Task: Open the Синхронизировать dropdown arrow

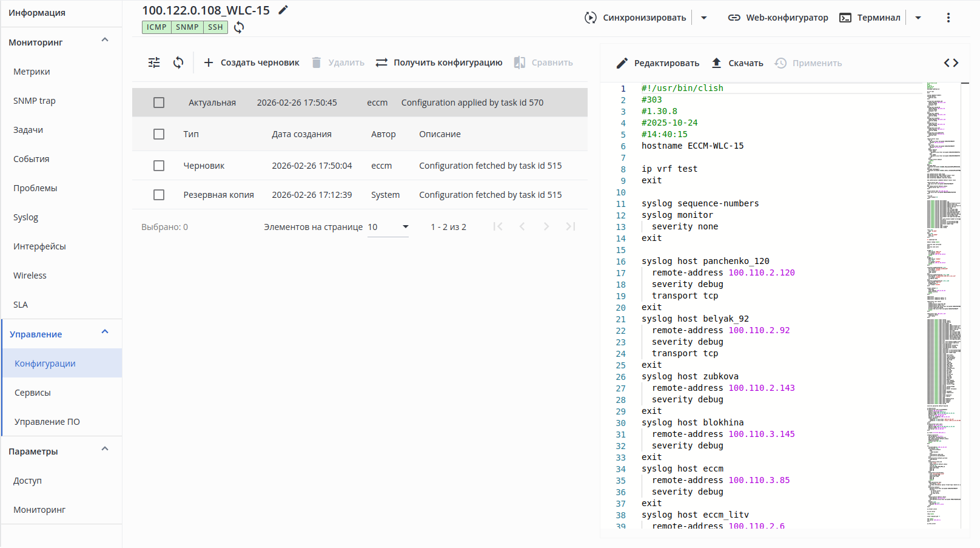Action: coord(704,18)
